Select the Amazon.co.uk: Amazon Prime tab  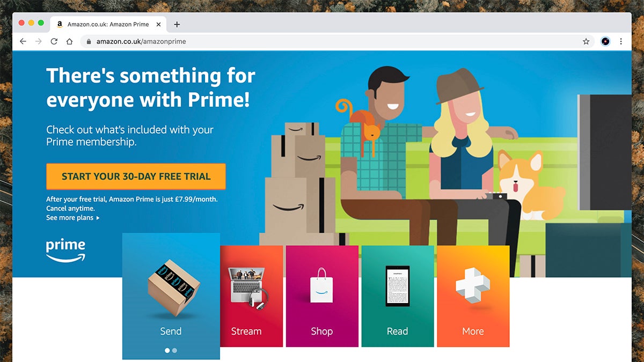coord(108,24)
